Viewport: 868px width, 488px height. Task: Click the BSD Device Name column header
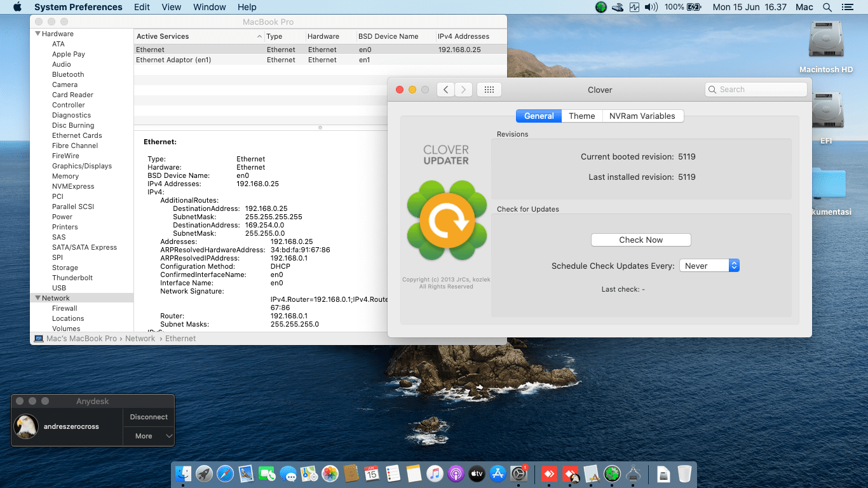point(395,36)
